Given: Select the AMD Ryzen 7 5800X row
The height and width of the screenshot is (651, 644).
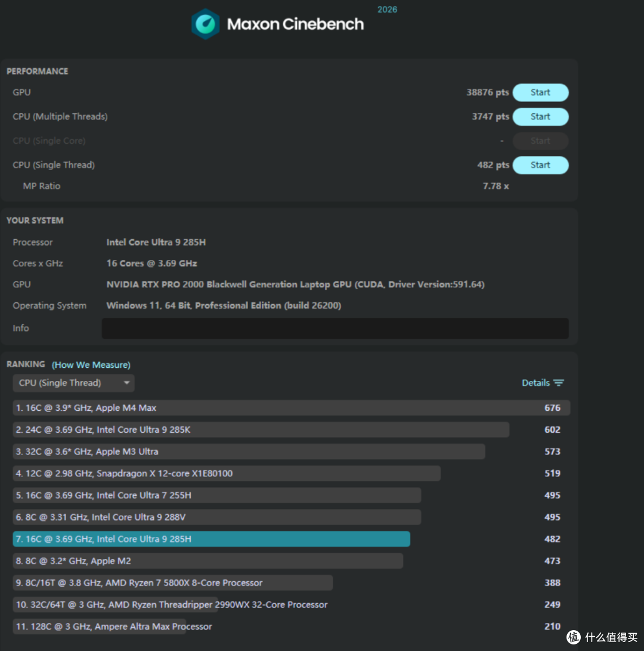Looking at the screenshot, I should 291,582.
